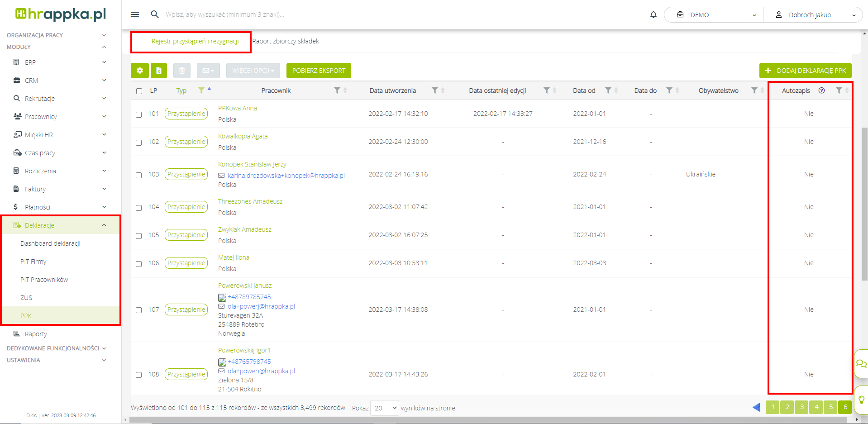Tick the checkbox for row 101

coord(139,114)
